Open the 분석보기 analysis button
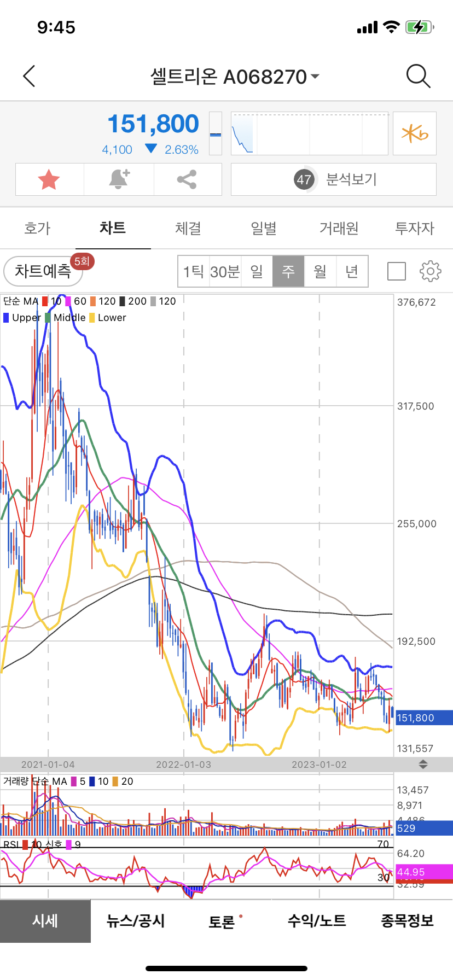The height and width of the screenshot is (980, 453). click(334, 179)
